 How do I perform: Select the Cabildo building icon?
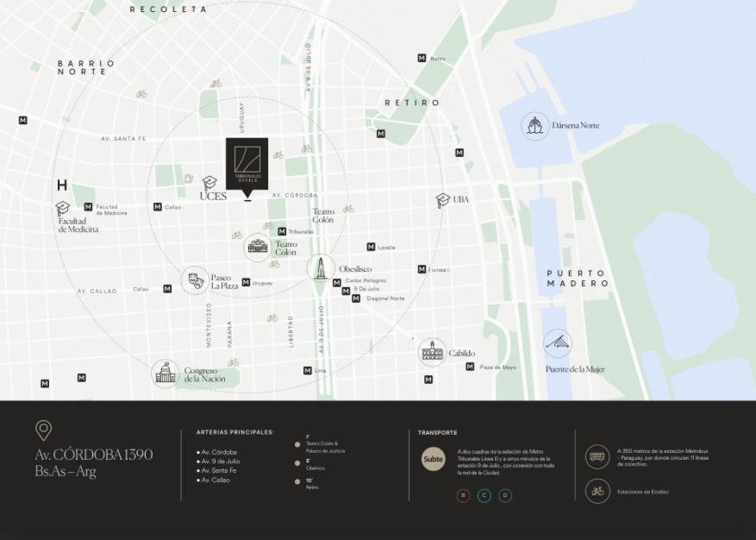[x=432, y=352]
